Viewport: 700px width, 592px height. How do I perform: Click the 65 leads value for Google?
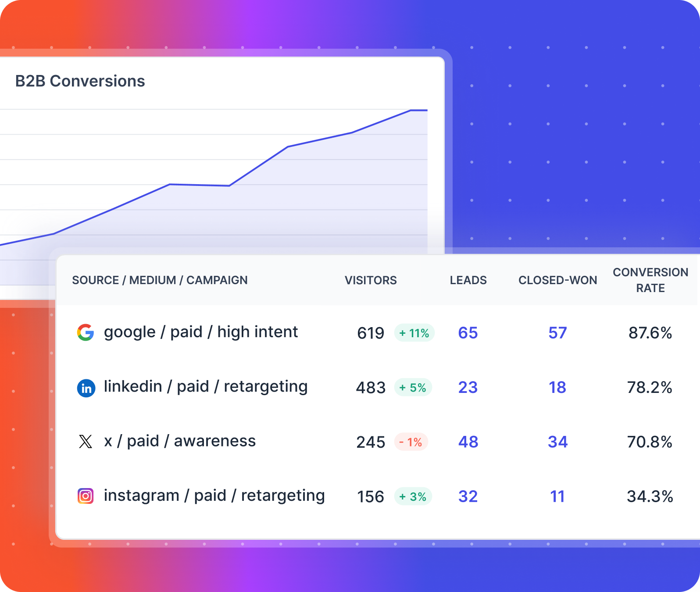[468, 333]
